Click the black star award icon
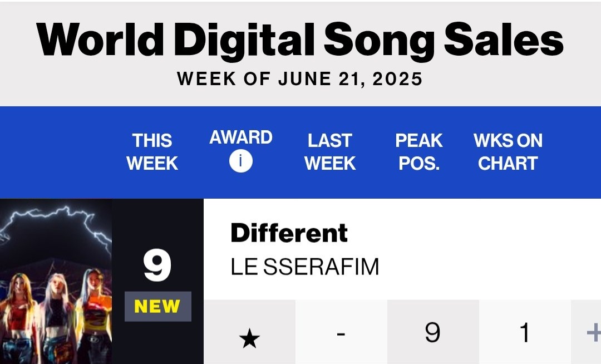Image resolution: width=601 pixels, height=364 pixels. tap(249, 338)
